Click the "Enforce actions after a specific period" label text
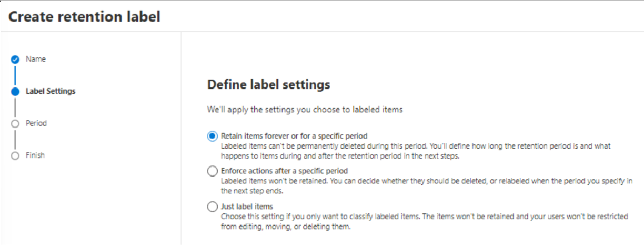Viewport: 644px width, 245px height. click(284, 171)
